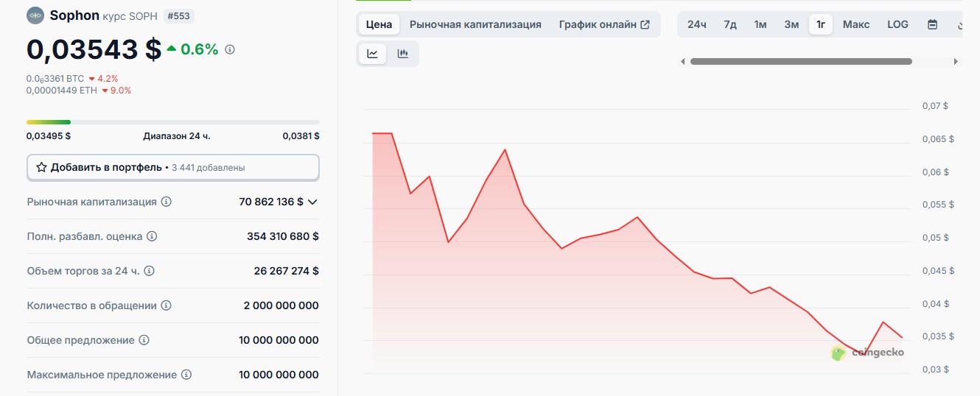Open the calendar date range picker

[x=933, y=24]
